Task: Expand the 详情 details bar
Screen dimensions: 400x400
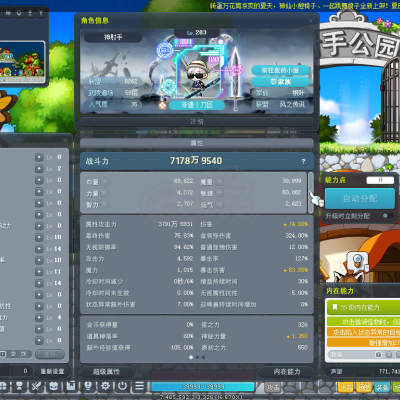Action: 196,122
